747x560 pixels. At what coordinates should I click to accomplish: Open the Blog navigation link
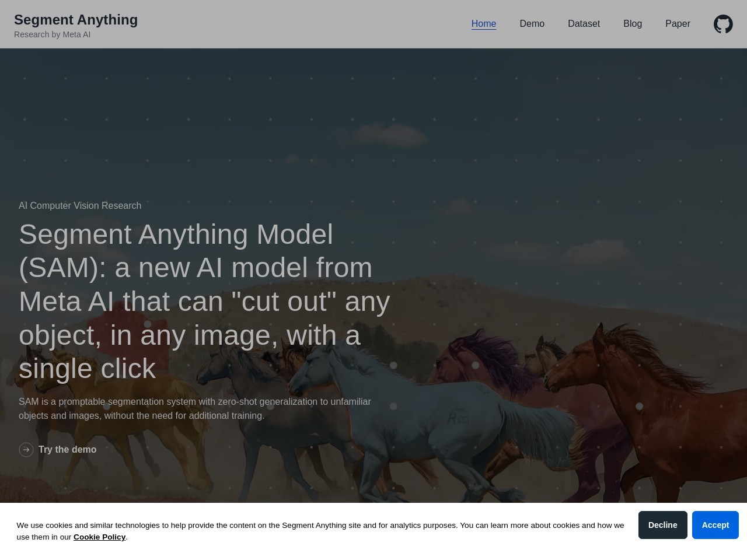point(632,24)
